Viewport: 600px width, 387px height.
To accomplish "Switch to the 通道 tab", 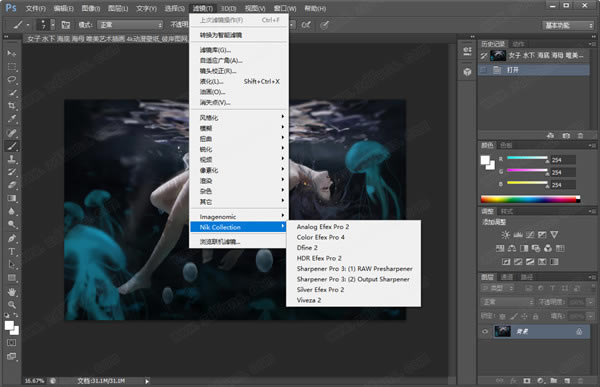I will [x=507, y=277].
